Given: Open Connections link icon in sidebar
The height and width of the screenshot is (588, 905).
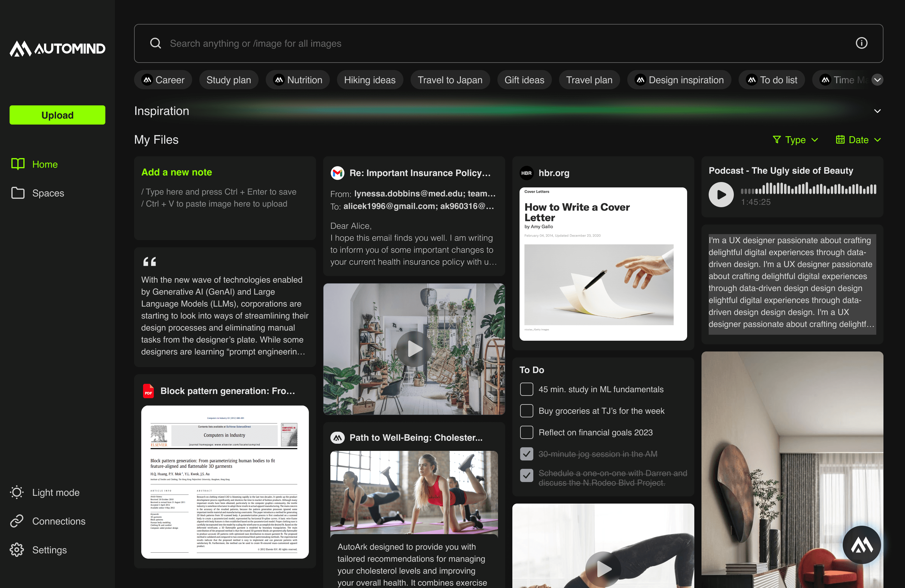Looking at the screenshot, I should pos(17,521).
